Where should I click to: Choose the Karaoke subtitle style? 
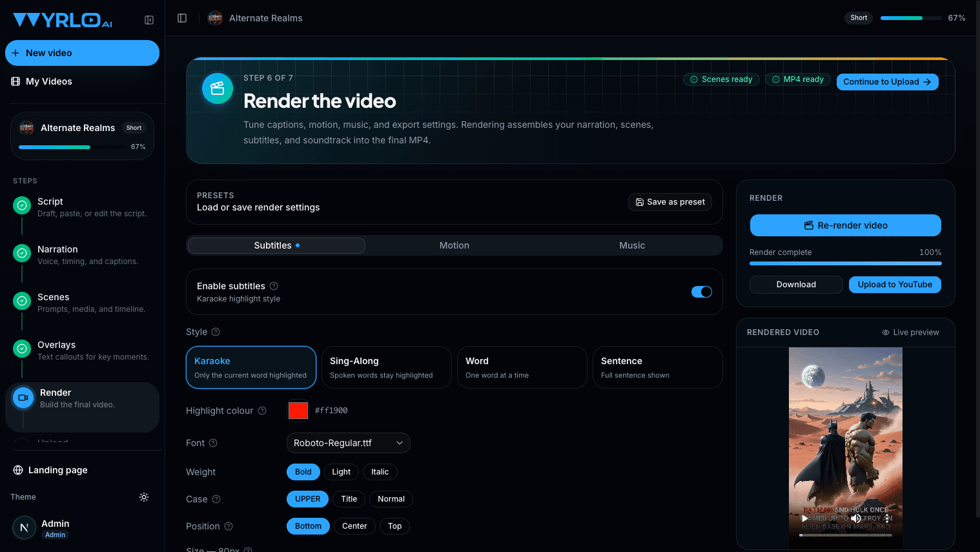[x=251, y=367]
